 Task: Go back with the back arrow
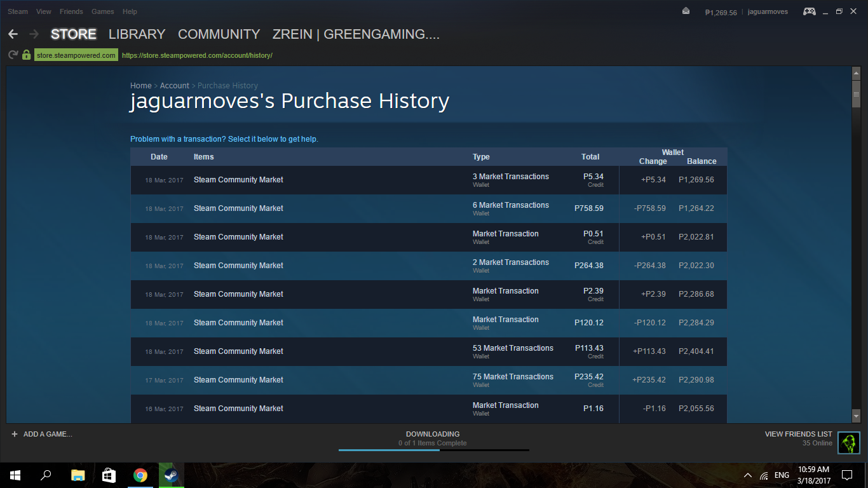click(x=13, y=34)
